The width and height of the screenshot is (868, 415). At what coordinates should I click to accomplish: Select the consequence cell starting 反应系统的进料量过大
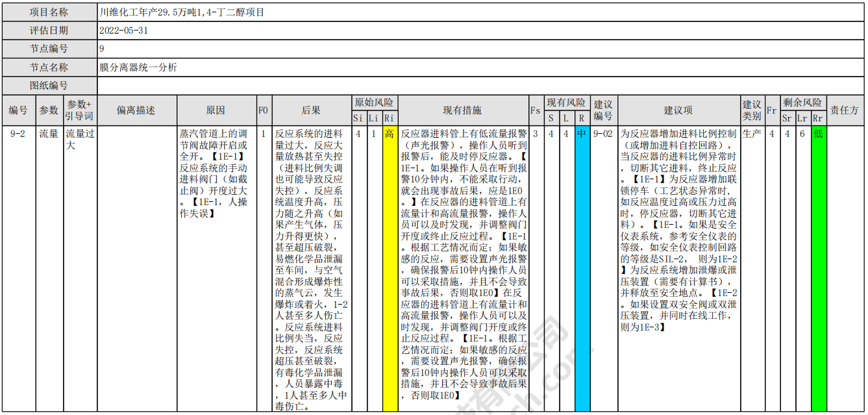(311, 269)
